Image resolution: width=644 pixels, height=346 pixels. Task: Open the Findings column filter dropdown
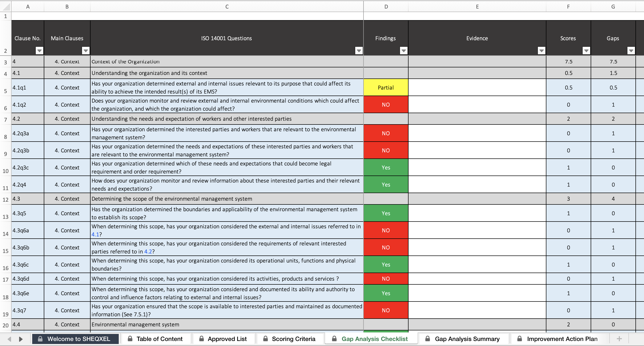tap(404, 51)
